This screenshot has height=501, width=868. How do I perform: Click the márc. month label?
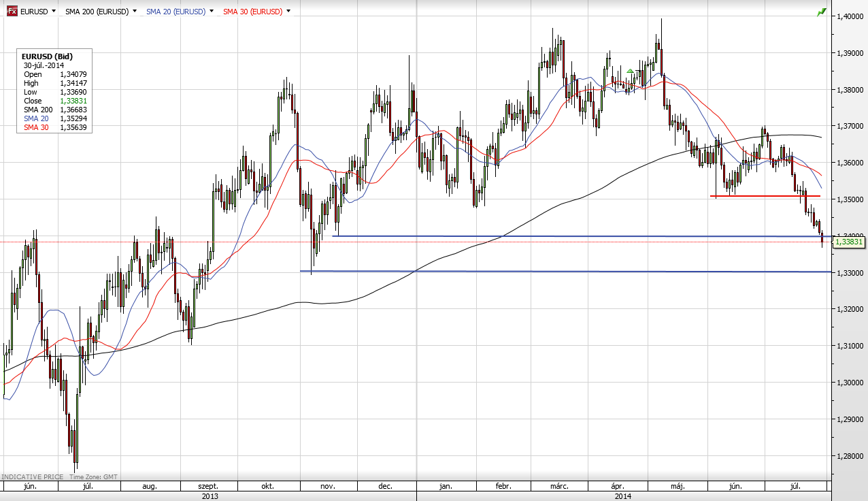559,487
